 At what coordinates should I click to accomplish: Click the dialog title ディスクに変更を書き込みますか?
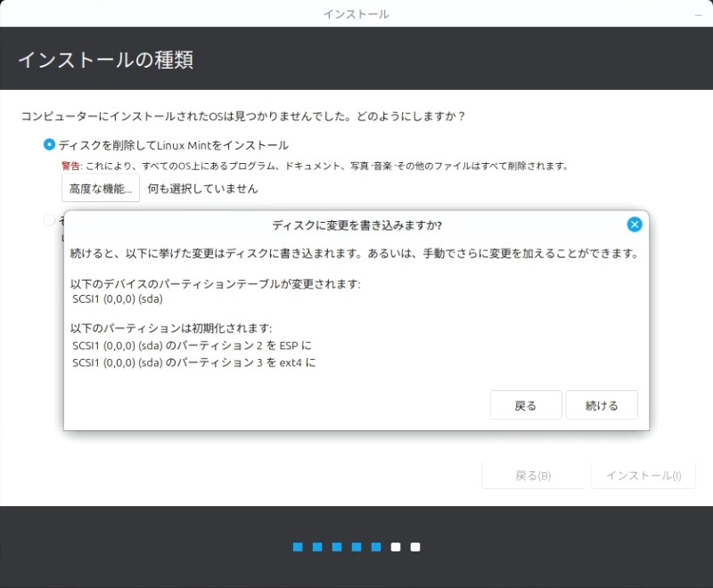click(356, 225)
